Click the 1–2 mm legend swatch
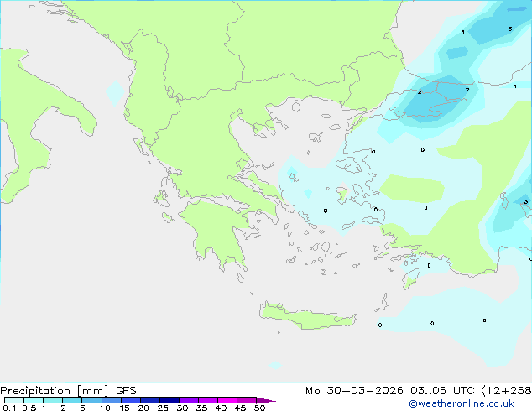 [53, 400]
